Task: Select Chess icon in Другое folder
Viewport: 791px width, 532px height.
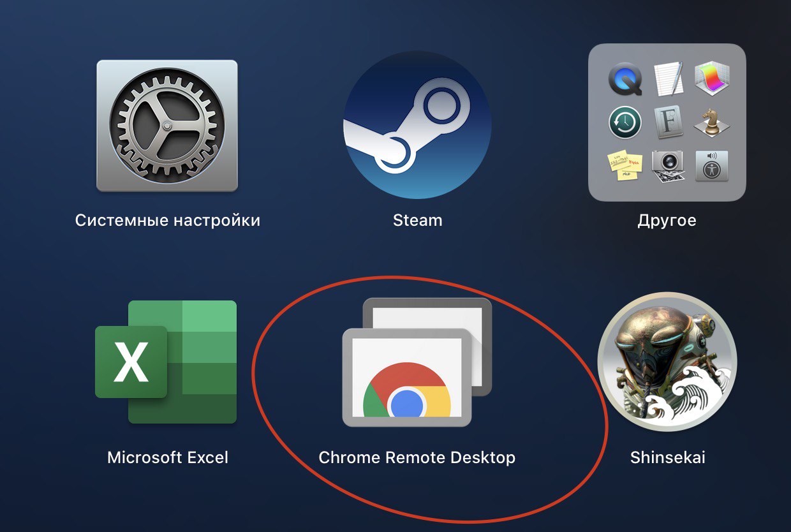Action: point(711,122)
